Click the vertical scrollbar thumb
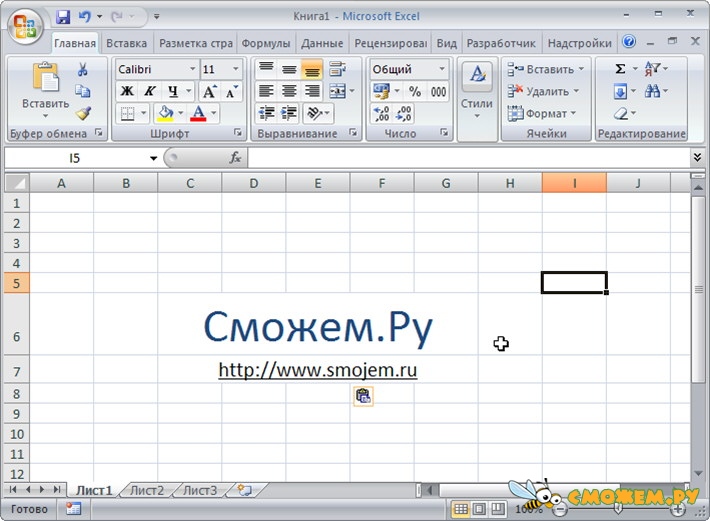This screenshot has height=521, width=710. [x=698, y=289]
